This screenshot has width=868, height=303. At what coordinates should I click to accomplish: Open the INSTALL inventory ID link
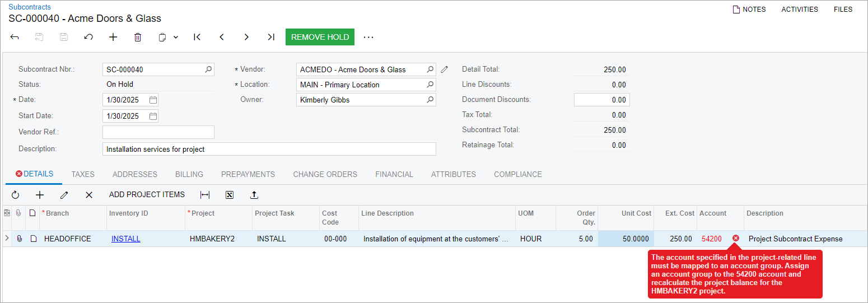click(x=126, y=239)
